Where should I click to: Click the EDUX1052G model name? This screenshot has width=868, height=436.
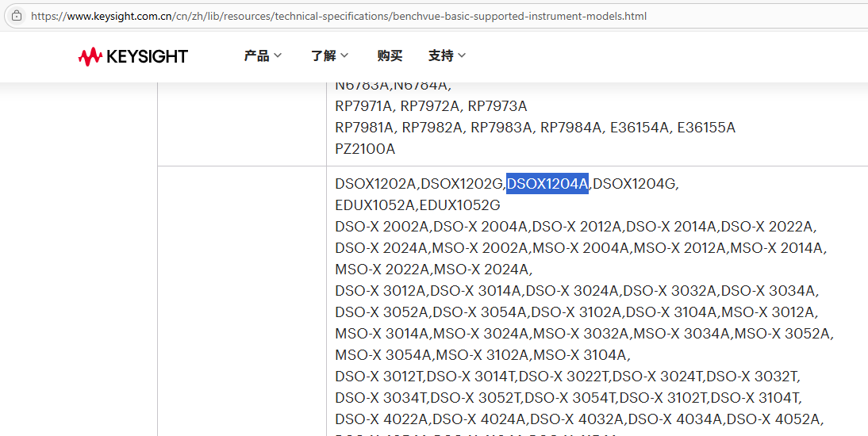click(460, 205)
